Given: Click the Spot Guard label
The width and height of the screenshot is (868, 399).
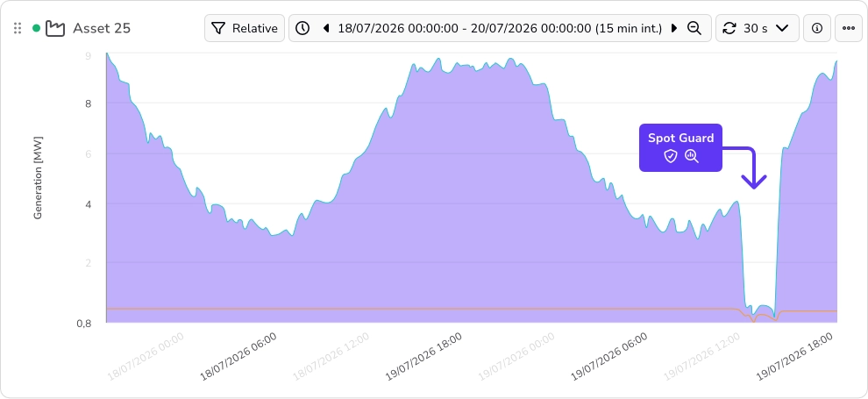Looking at the screenshot, I should pos(681,139).
